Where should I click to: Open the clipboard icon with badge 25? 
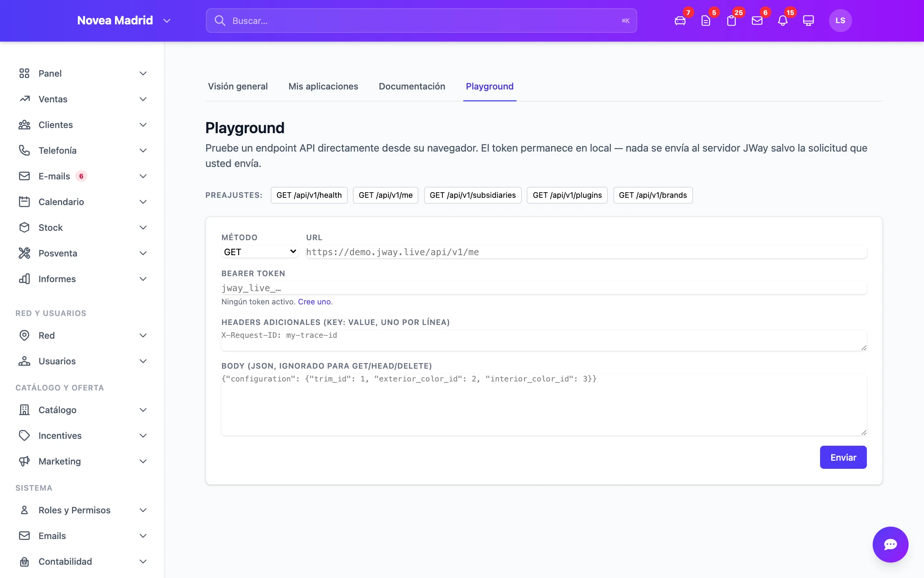[x=731, y=21]
